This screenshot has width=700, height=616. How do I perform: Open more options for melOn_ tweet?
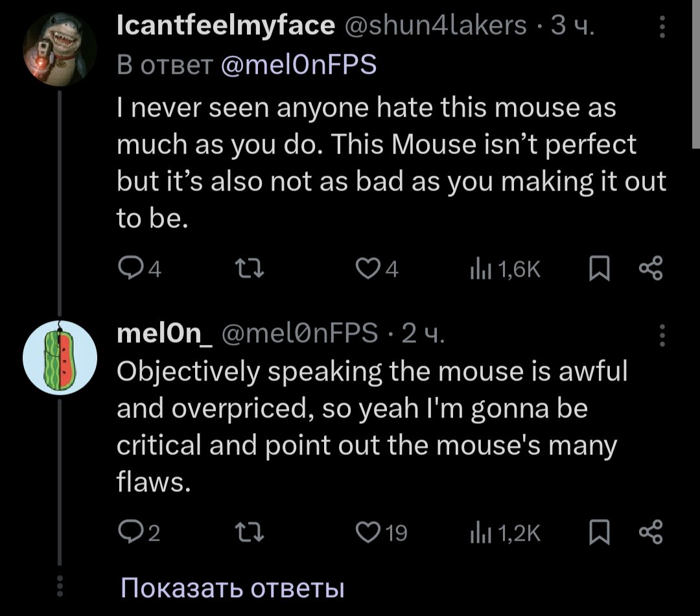click(x=662, y=335)
